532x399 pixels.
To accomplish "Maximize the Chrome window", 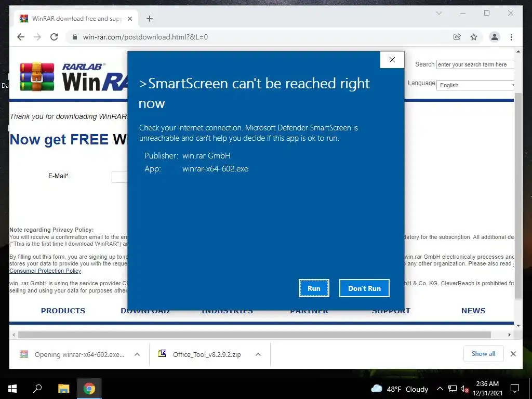I will click(x=486, y=13).
